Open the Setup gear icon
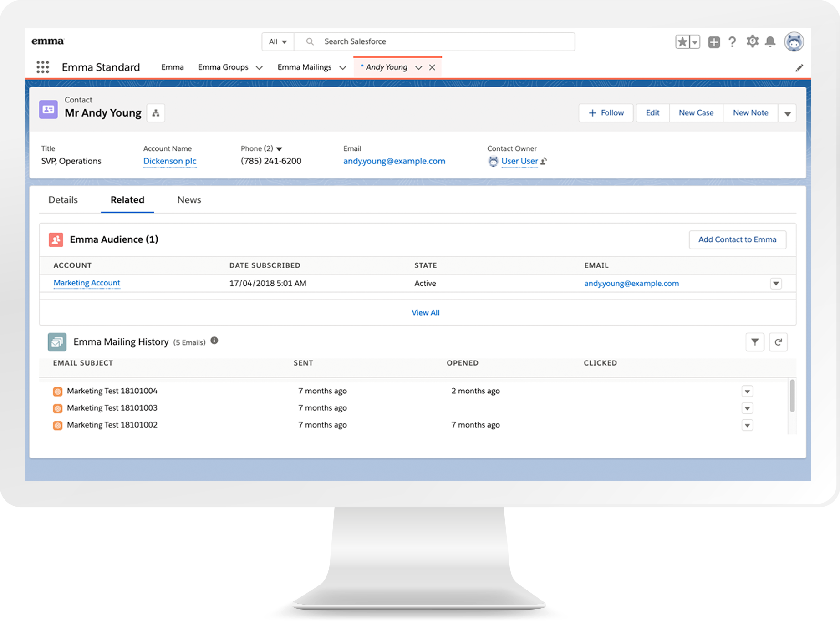This screenshot has height=621, width=840. tap(752, 41)
